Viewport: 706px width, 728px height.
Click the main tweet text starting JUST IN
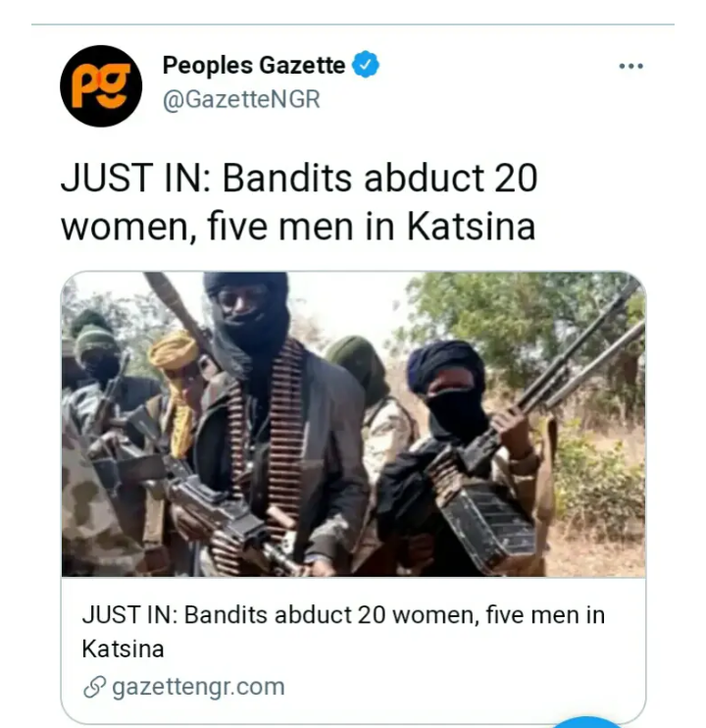[x=299, y=202]
